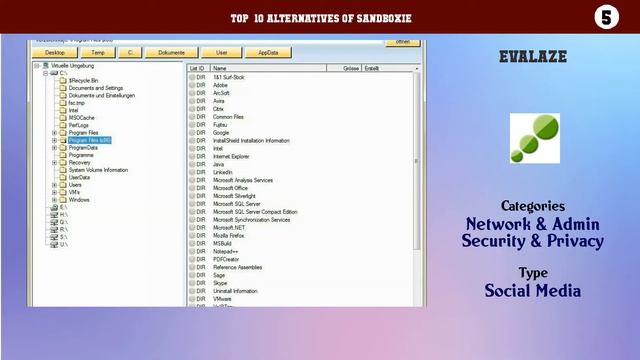The image size is (640, 360).
Task: Click the file list vertical scrollbar
Action: click(x=417, y=161)
